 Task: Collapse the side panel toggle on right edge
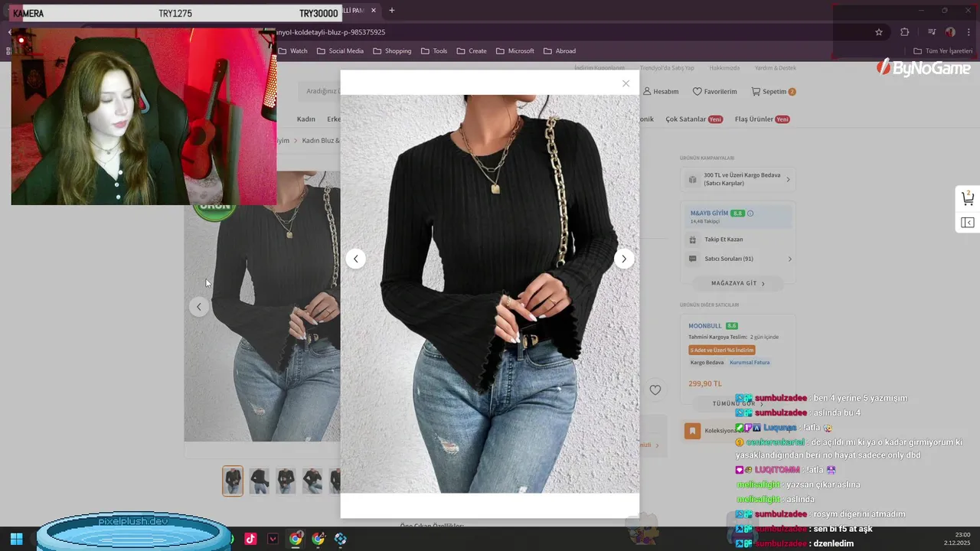pyautogui.click(x=968, y=223)
